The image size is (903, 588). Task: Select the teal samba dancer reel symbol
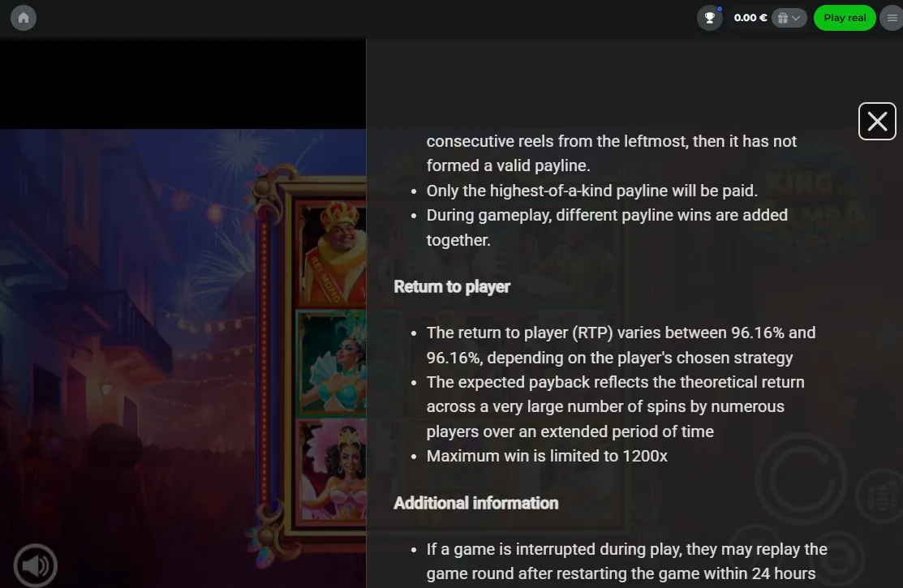click(332, 363)
